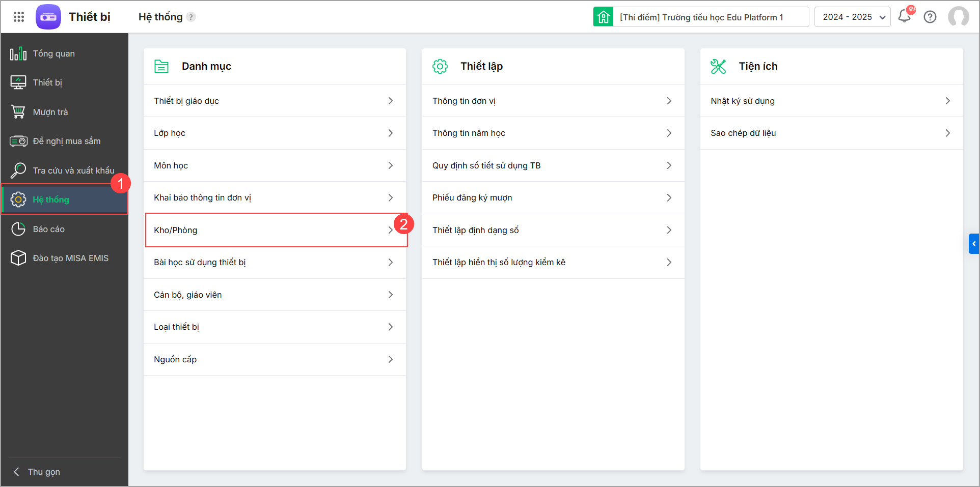This screenshot has height=487, width=980.
Task: Open Thông tin đơn vị settings
Action: pos(553,101)
